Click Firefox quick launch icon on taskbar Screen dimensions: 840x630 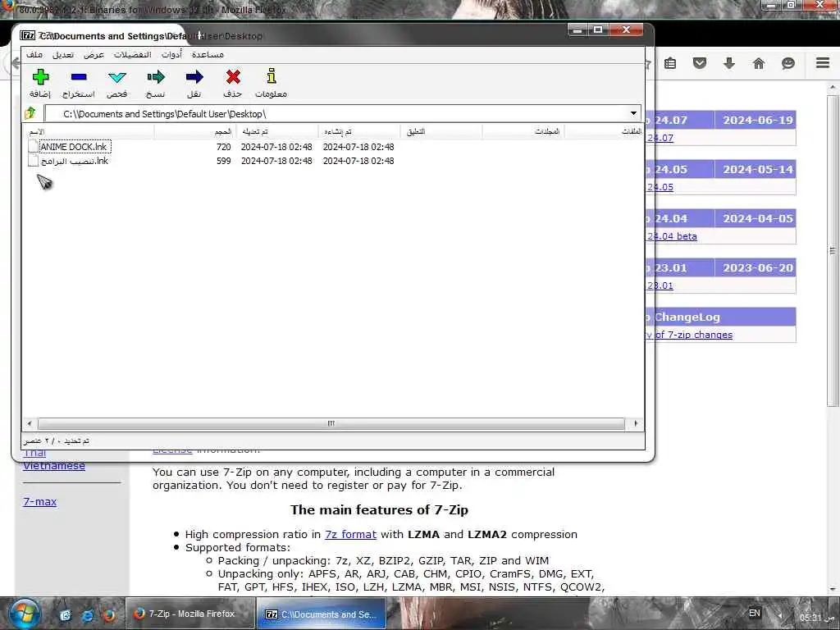[x=109, y=615]
